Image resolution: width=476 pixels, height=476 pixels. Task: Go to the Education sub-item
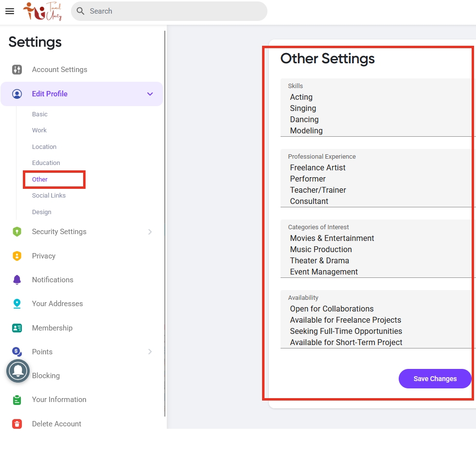coord(46,163)
